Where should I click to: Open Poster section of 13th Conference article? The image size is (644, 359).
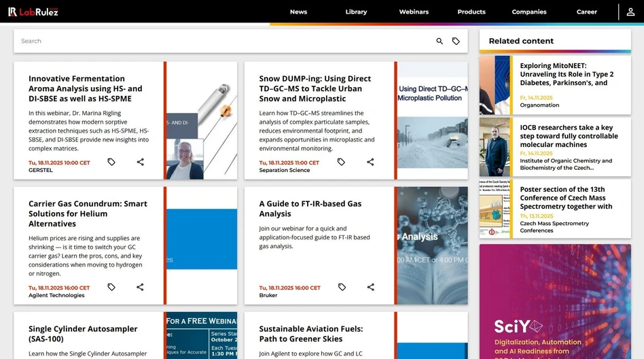pyautogui.click(x=566, y=198)
